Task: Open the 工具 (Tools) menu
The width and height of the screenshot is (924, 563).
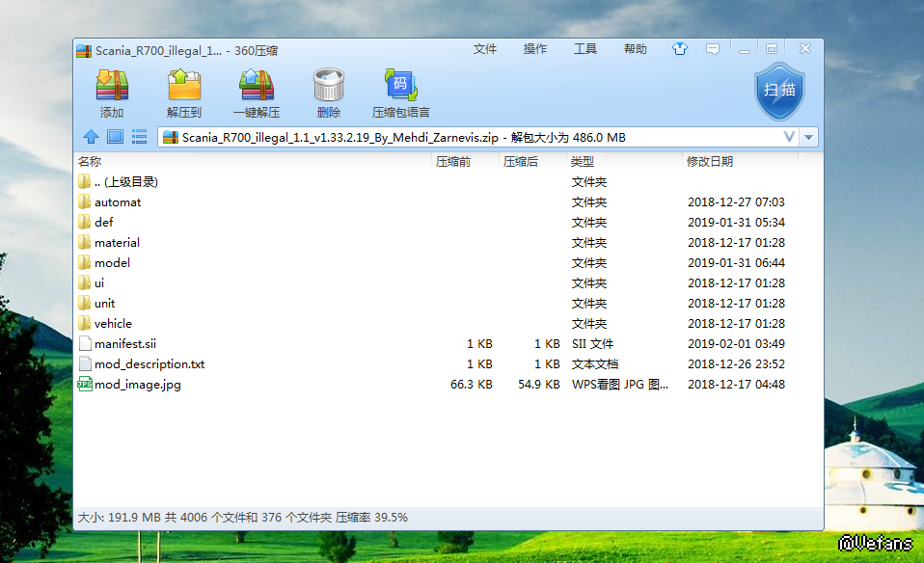Action: click(x=584, y=49)
